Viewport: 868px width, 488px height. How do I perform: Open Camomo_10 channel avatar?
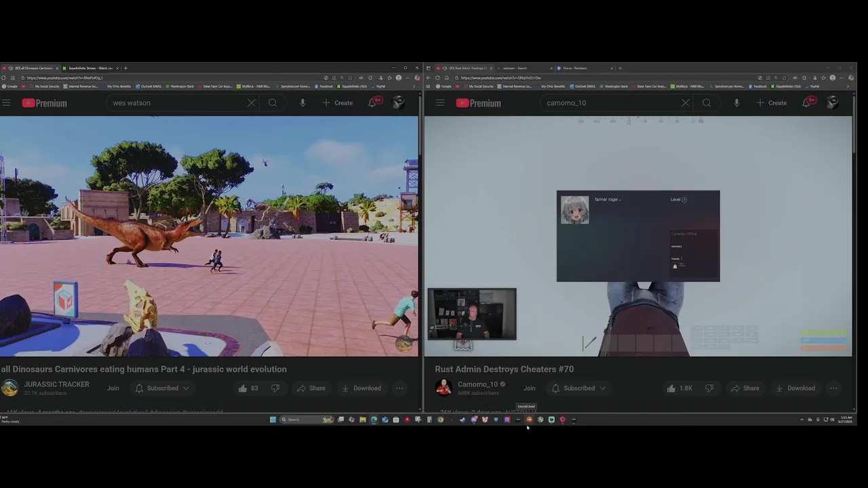(x=443, y=388)
